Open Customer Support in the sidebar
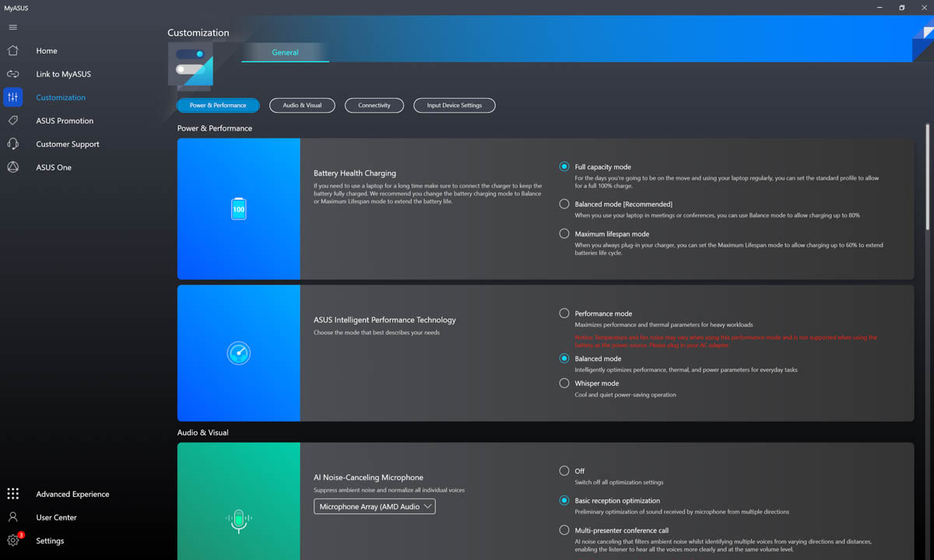This screenshot has height=560, width=934. 68,144
